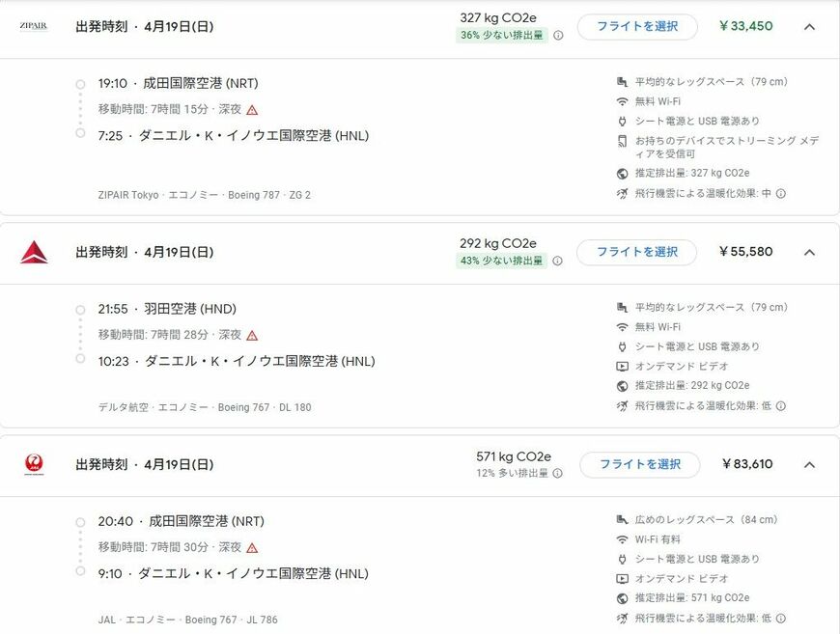Click フライトを選択 for the ¥55,580 Delta flight

click(x=638, y=252)
